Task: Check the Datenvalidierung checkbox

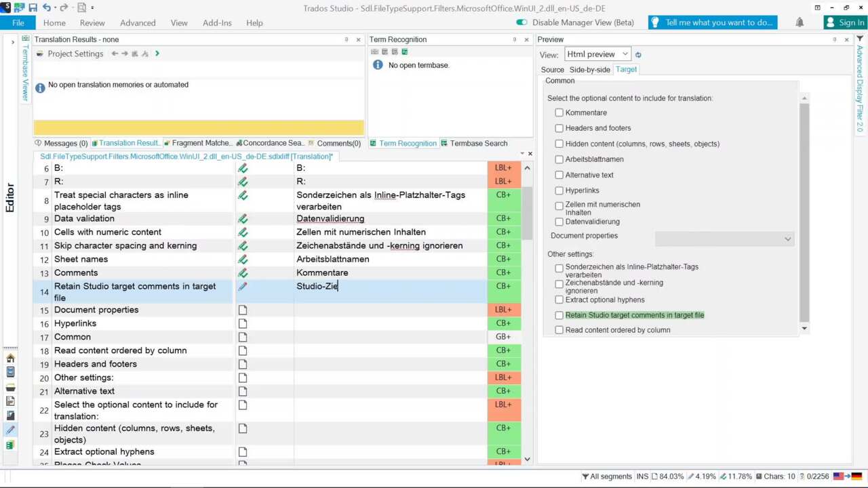Action: pos(559,222)
